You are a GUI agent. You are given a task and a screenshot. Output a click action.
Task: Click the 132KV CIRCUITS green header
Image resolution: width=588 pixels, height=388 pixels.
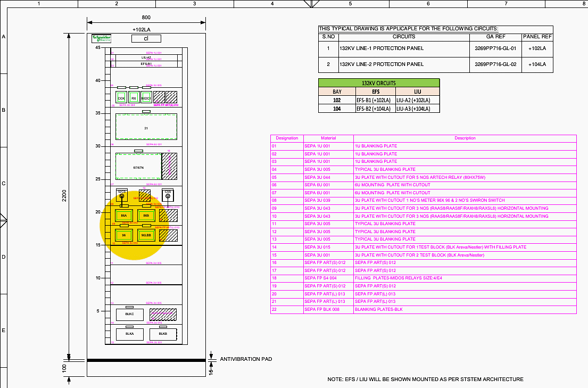click(x=379, y=83)
